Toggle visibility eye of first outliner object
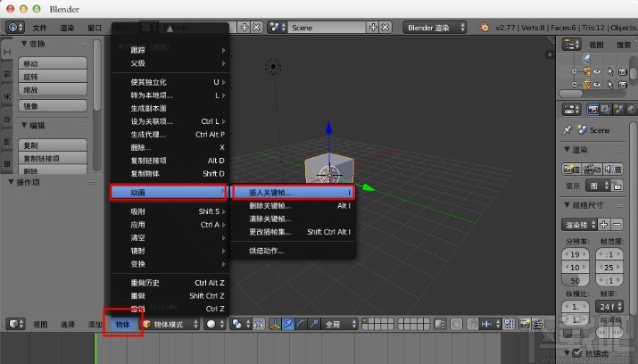 tap(597, 71)
